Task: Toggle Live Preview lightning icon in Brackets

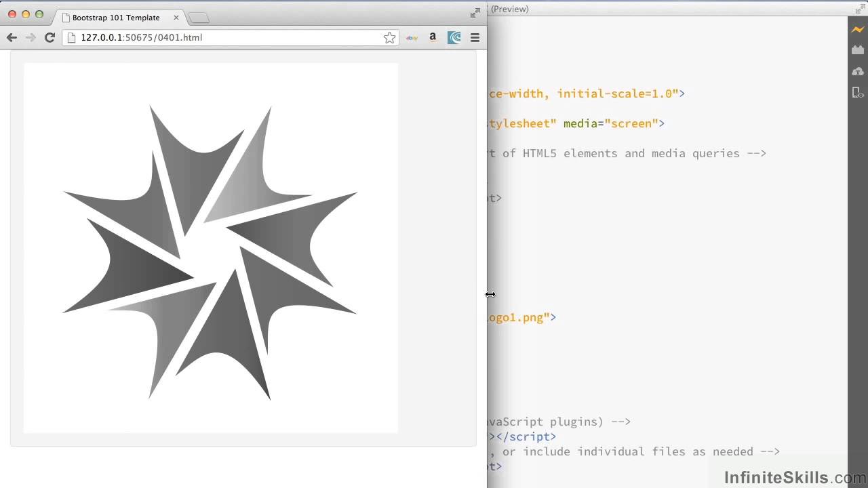Action: [858, 29]
